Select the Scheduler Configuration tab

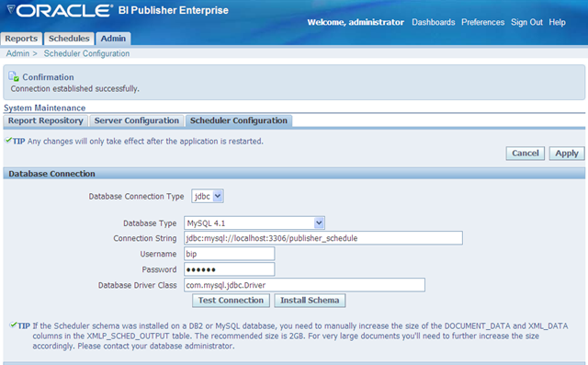[239, 120]
